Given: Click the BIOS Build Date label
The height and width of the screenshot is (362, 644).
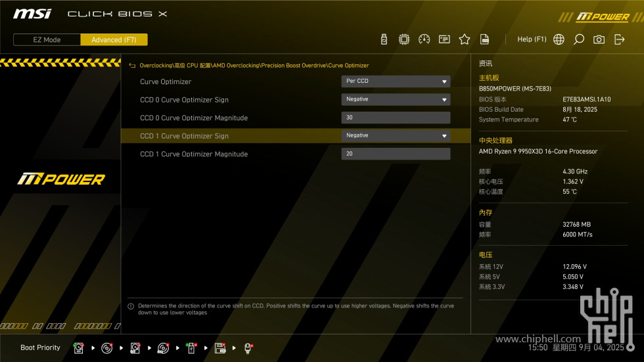Looking at the screenshot, I should [x=501, y=110].
